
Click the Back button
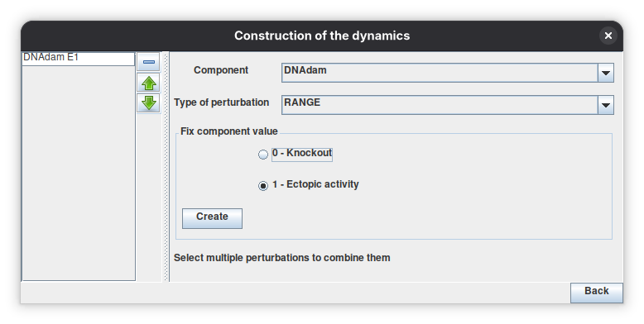pos(596,293)
